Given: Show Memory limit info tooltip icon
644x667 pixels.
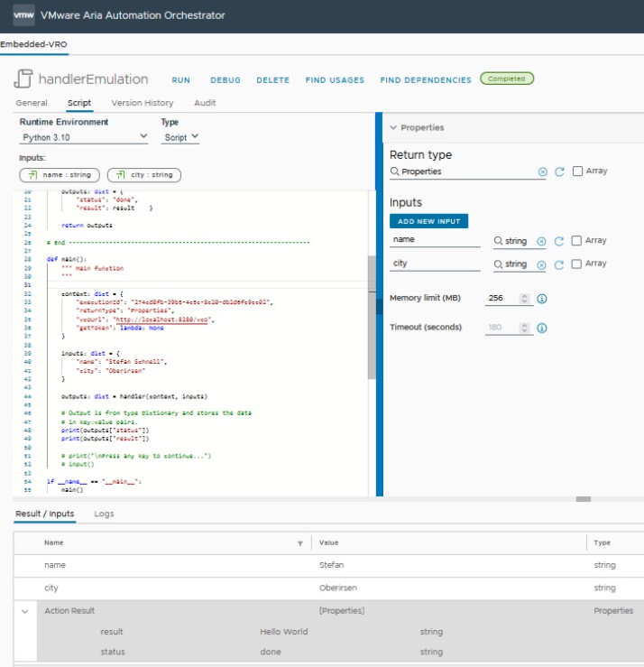Looking at the screenshot, I should (542, 299).
